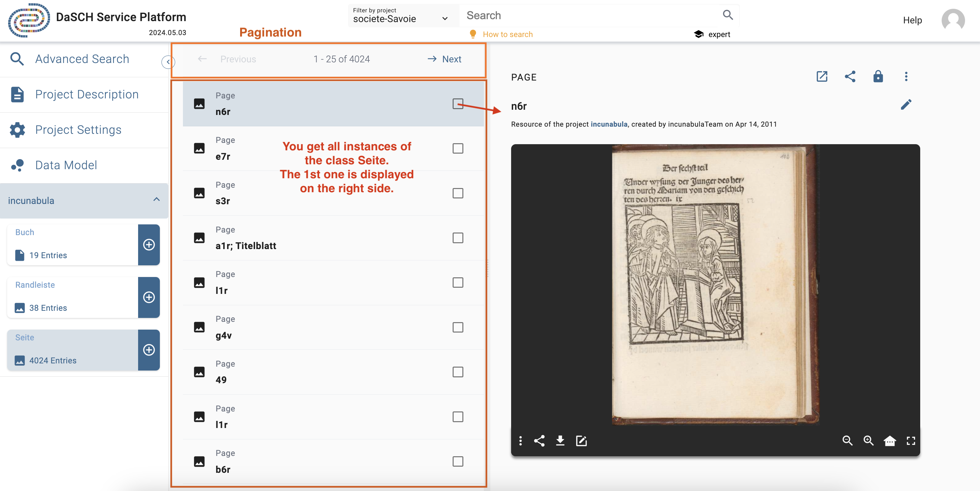This screenshot has height=491, width=980.
Task: Click the pencil edit label icon
Action: (906, 105)
